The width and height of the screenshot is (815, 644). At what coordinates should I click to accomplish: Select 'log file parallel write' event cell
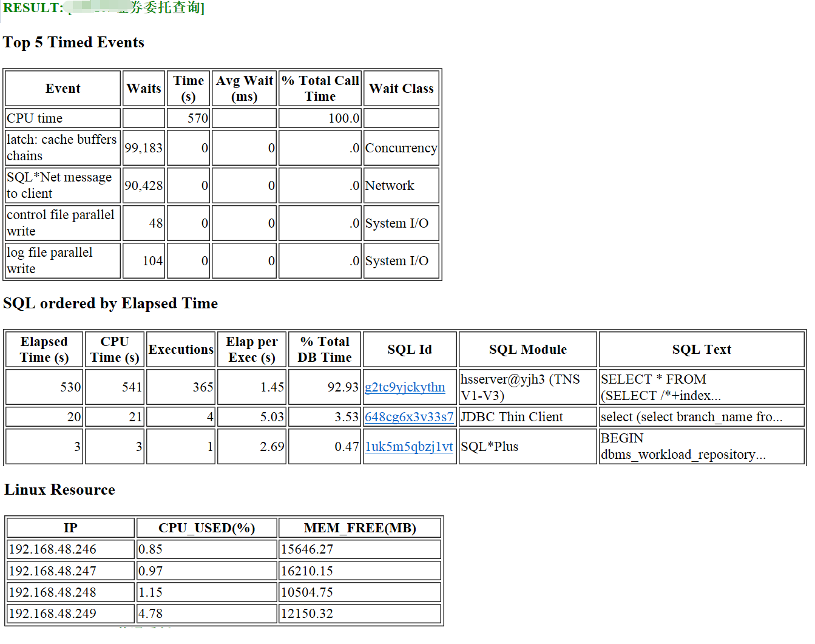pyautogui.click(x=63, y=260)
